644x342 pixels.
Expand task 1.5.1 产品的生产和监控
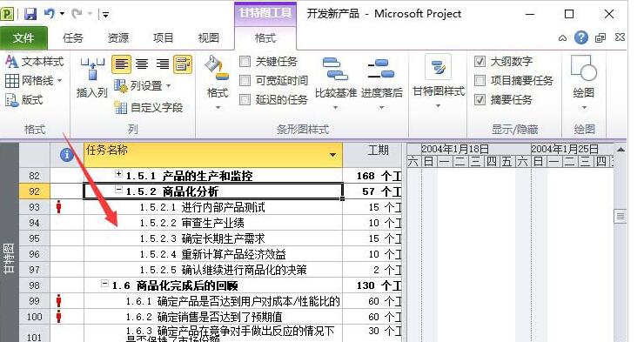118,174
